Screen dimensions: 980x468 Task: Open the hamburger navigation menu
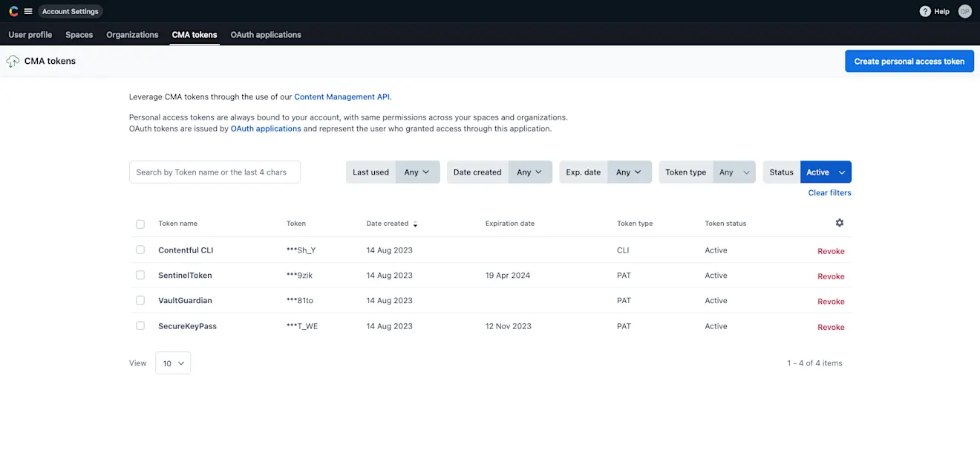click(x=28, y=11)
